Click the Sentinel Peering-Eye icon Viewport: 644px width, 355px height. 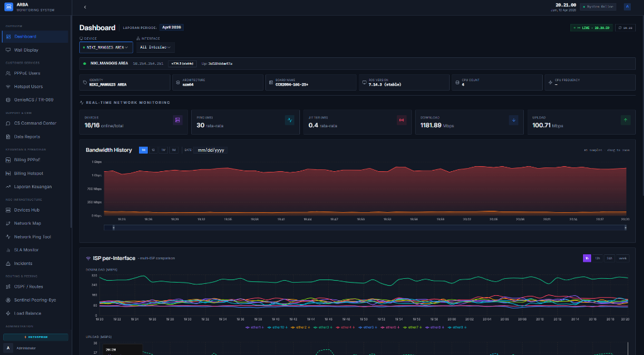point(9,300)
